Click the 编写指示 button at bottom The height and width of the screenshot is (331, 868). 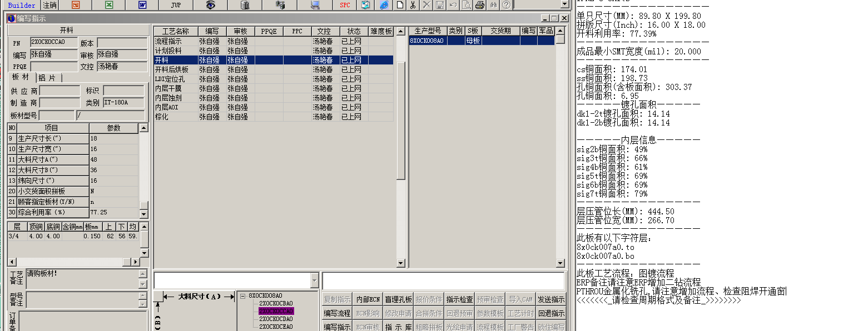(337, 328)
